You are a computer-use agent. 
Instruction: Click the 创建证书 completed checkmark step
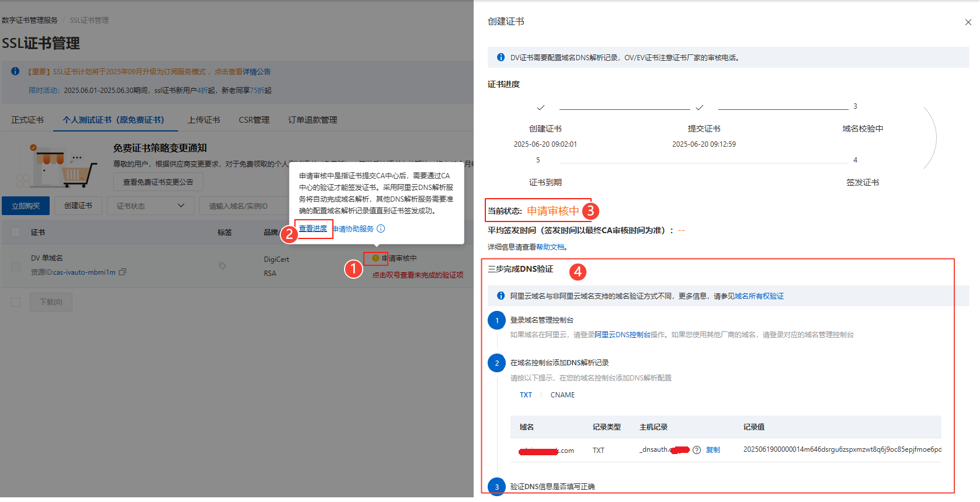pyautogui.click(x=541, y=108)
